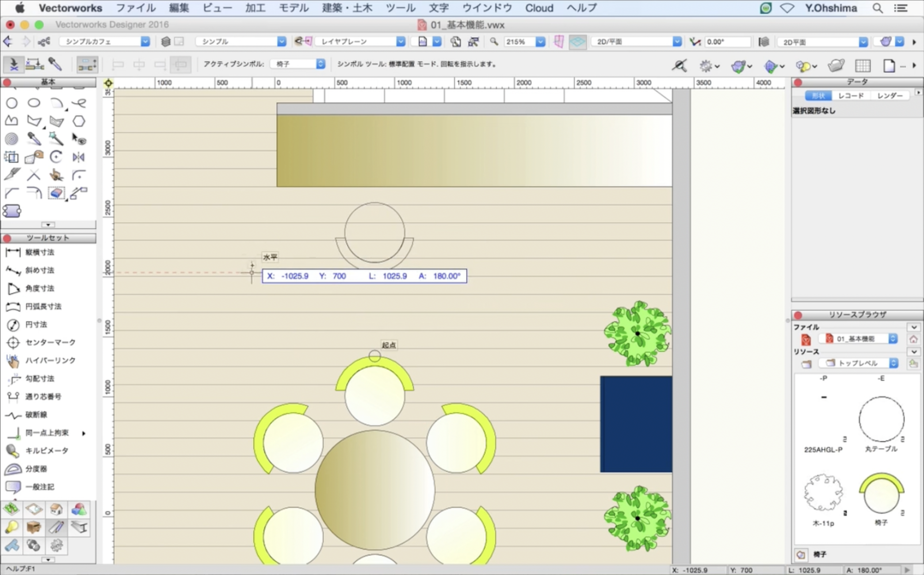Select the Rotate tool

(x=56, y=157)
